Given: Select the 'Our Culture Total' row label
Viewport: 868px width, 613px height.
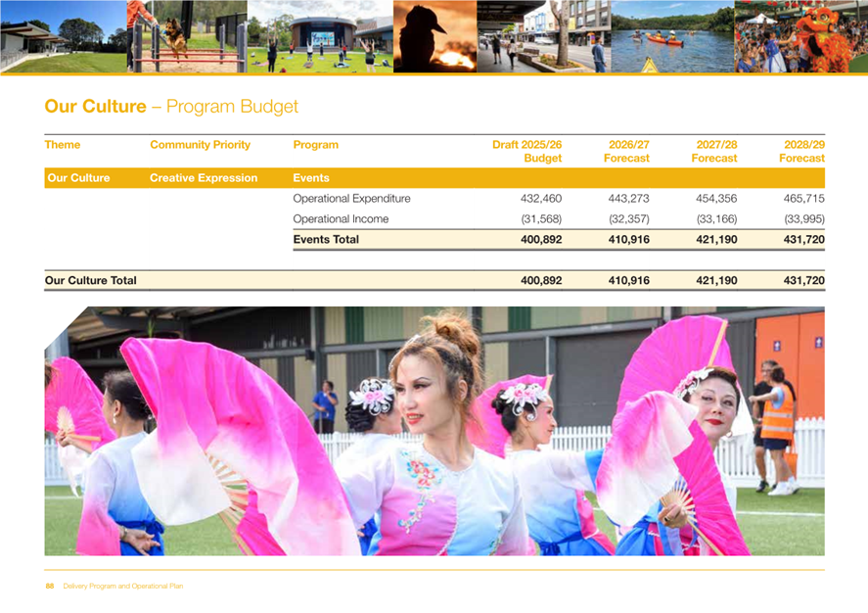Looking at the screenshot, I should [91, 281].
